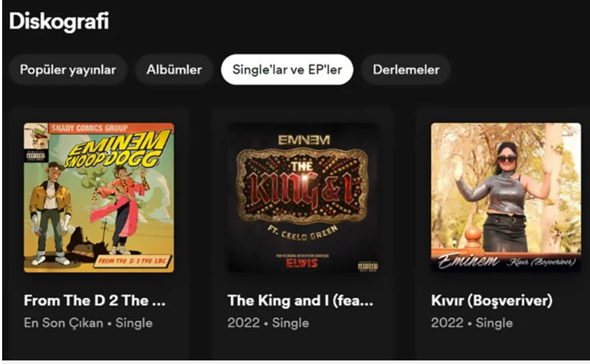The width and height of the screenshot is (590, 364).
Task: Switch to the Popüler yayınlar filter
Action: (68, 69)
